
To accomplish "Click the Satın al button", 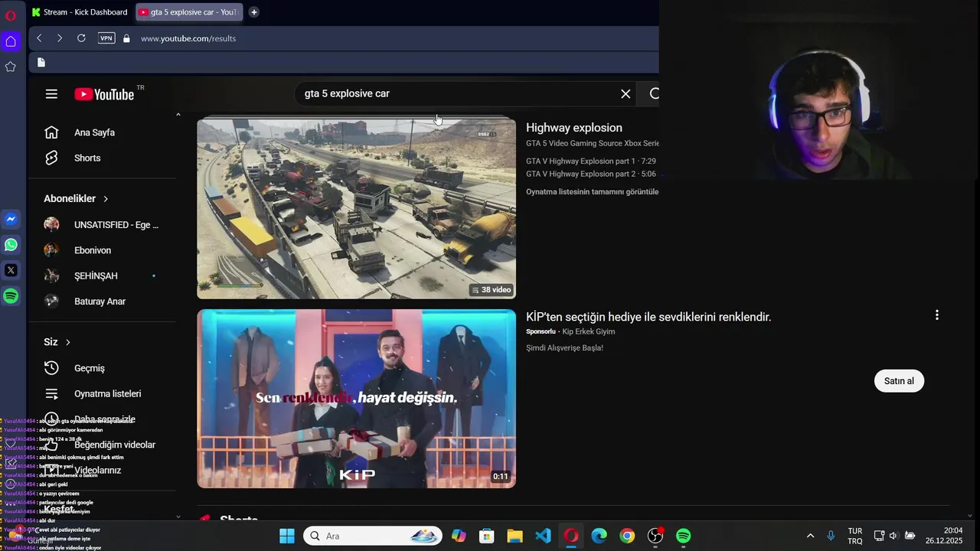I will pyautogui.click(x=899, y=381).
